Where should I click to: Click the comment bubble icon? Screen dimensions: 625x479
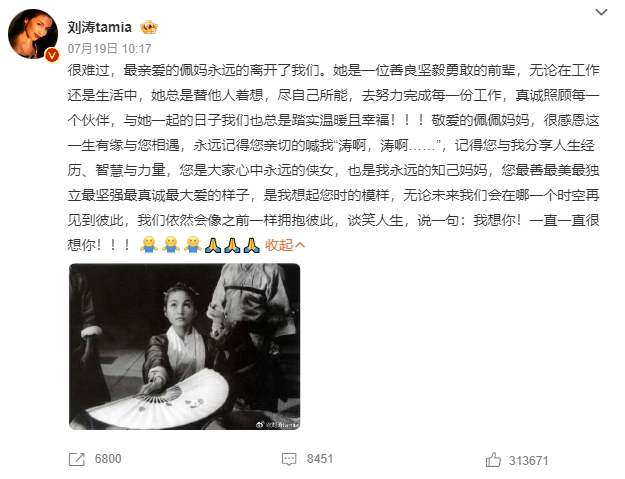[x=289, y=459]
